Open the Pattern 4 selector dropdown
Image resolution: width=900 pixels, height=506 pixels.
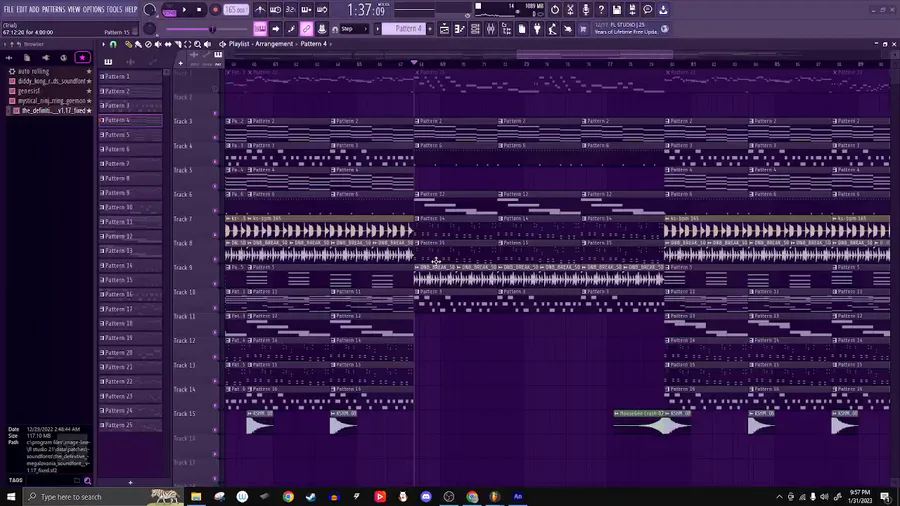(x=404, y=29)
